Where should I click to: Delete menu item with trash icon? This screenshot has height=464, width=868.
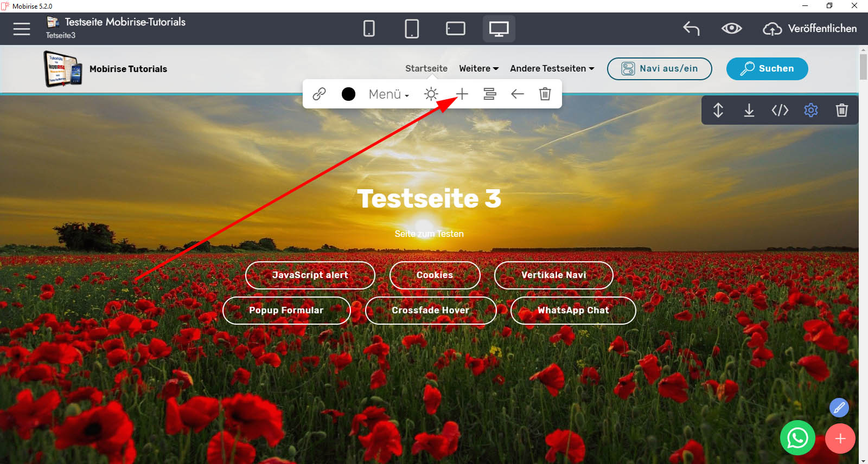(545, 94)
